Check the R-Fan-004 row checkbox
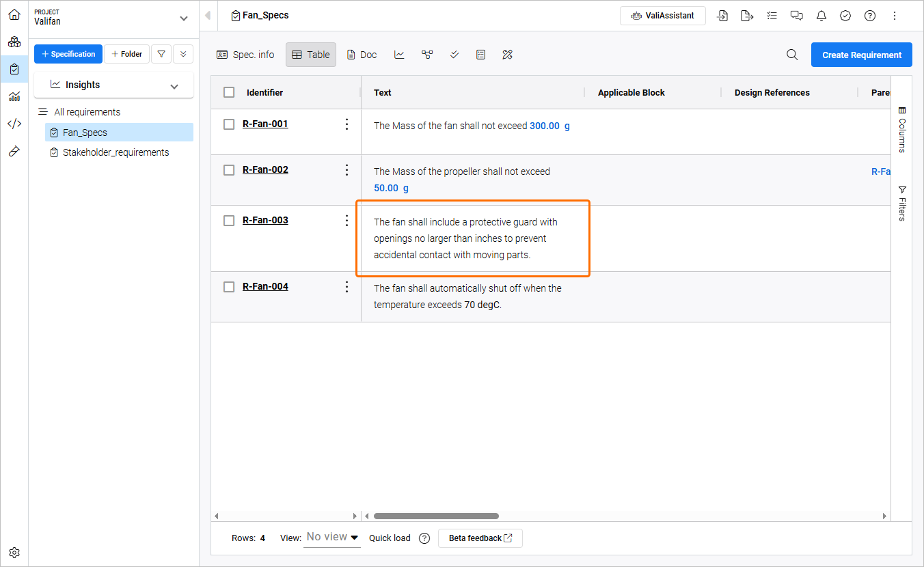This screenshot has width=924, height=567. tap(229, 286)
